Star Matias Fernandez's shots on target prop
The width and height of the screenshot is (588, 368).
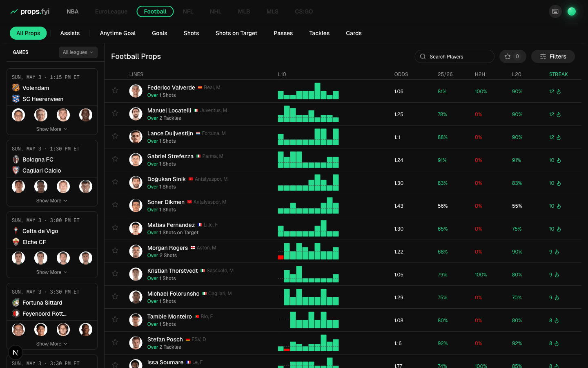point(115,228)
